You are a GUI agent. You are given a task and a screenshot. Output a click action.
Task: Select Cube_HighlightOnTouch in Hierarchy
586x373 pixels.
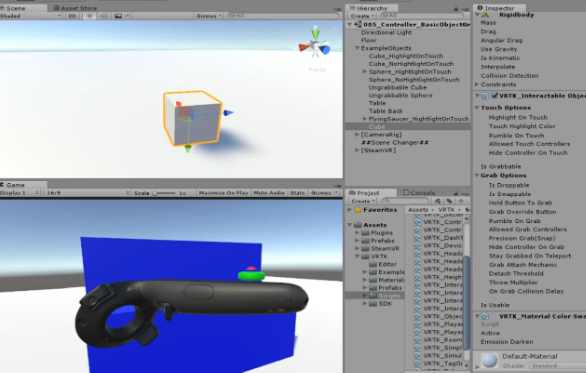pos(406,56)
